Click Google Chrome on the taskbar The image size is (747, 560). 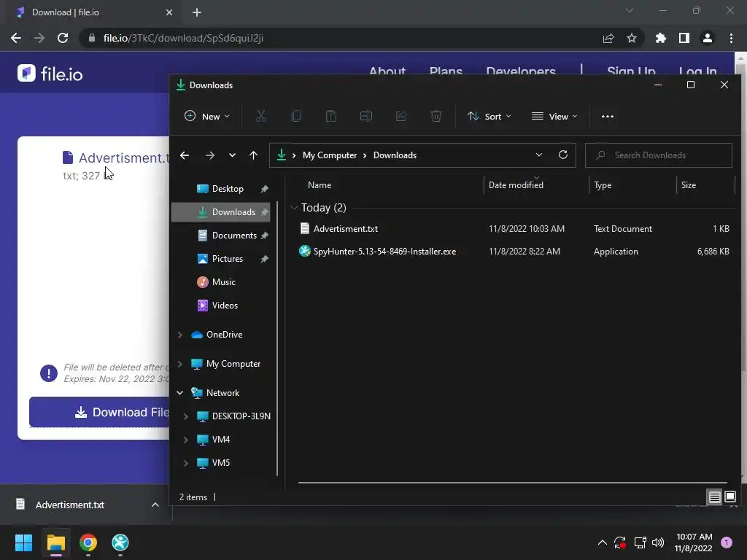88,542
